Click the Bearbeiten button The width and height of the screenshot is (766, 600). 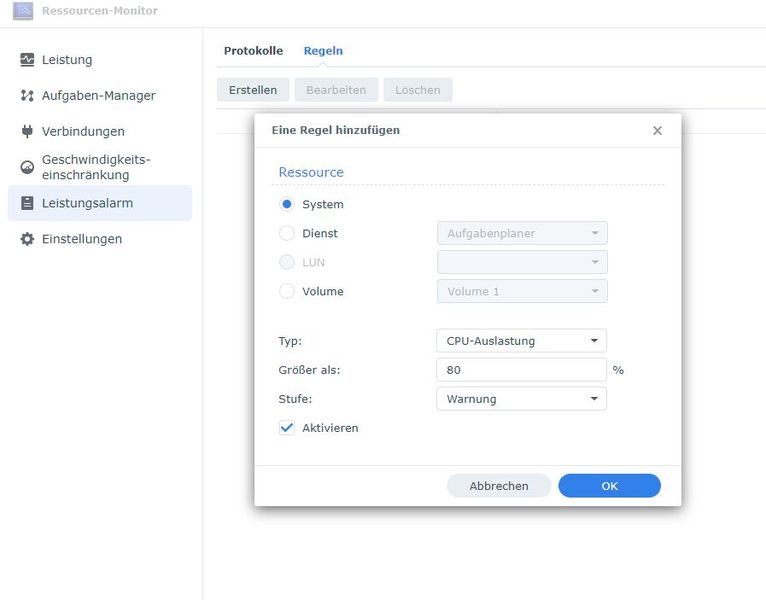click(x=336, y=90)
